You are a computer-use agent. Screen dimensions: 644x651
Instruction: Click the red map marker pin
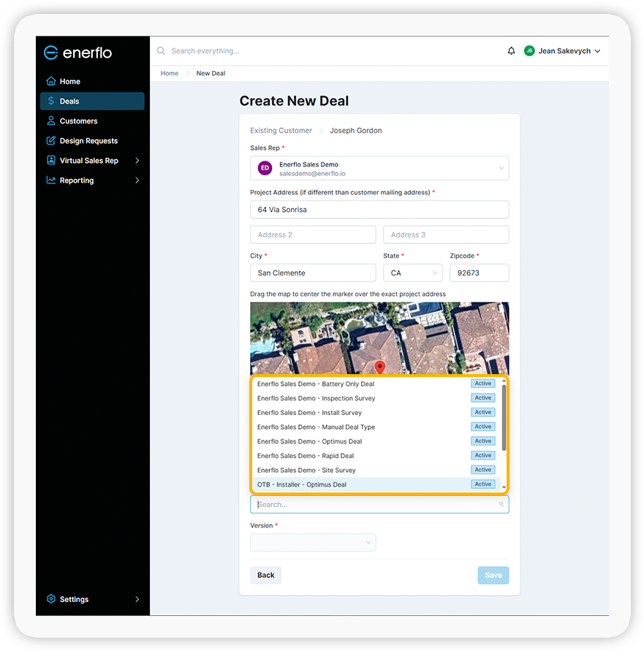point(379,368)
